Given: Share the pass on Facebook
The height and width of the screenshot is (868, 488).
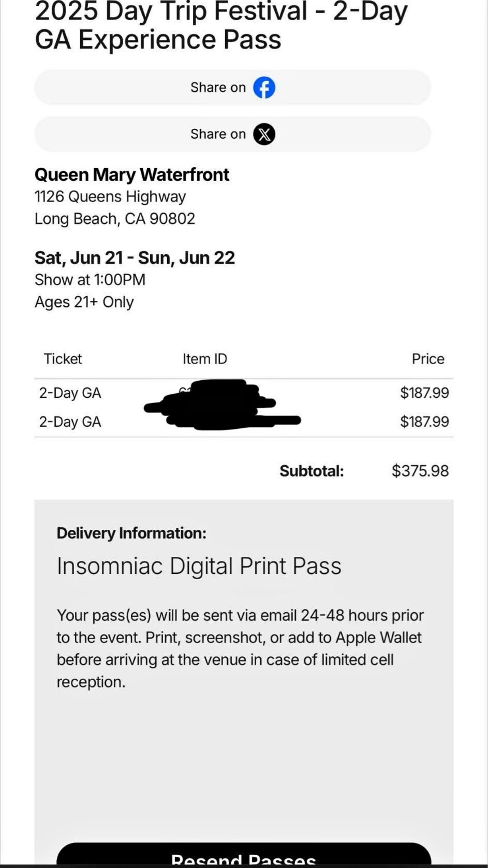Looking at the screenshot, I should point(233,87).
